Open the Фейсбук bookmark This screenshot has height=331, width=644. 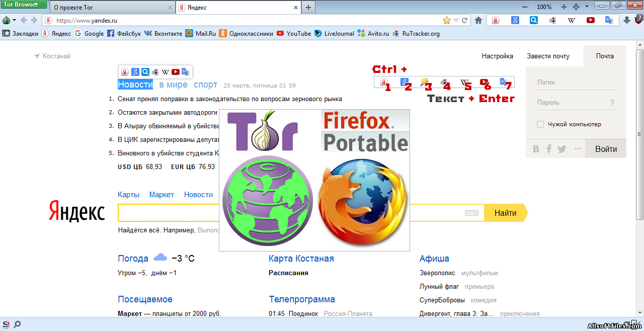coord(124,34)
